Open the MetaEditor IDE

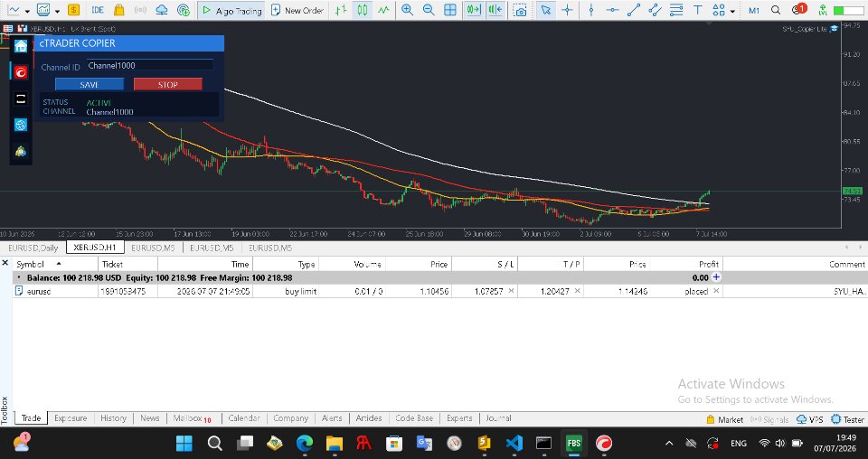pyautogui.click(x=98, y=10)
